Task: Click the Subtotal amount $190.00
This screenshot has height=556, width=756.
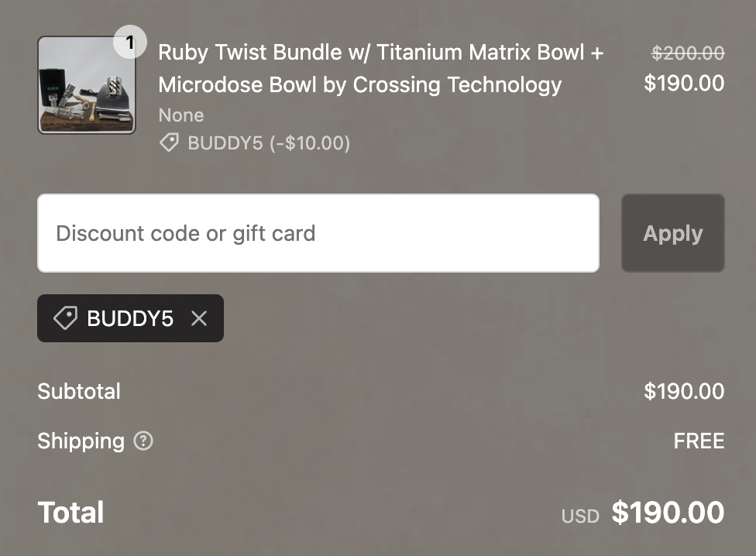Action: (x=684, y=391)
